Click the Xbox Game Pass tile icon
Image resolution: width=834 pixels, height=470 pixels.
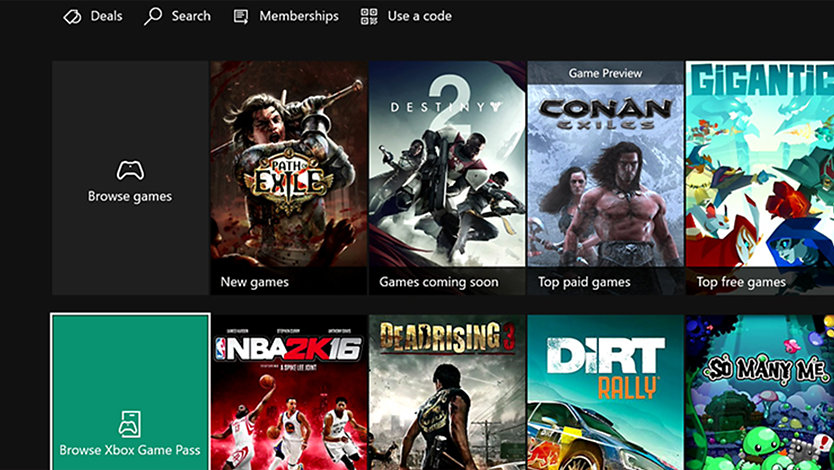(130, 423)
